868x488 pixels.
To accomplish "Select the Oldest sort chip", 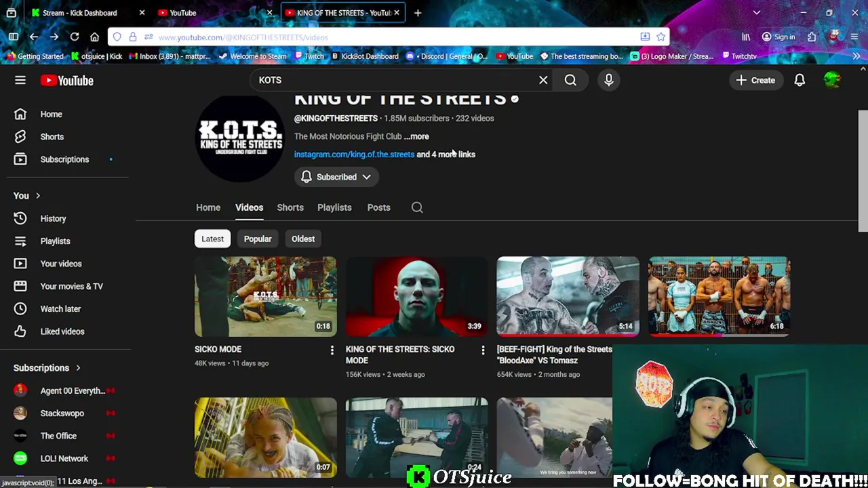I will point(303,239).
